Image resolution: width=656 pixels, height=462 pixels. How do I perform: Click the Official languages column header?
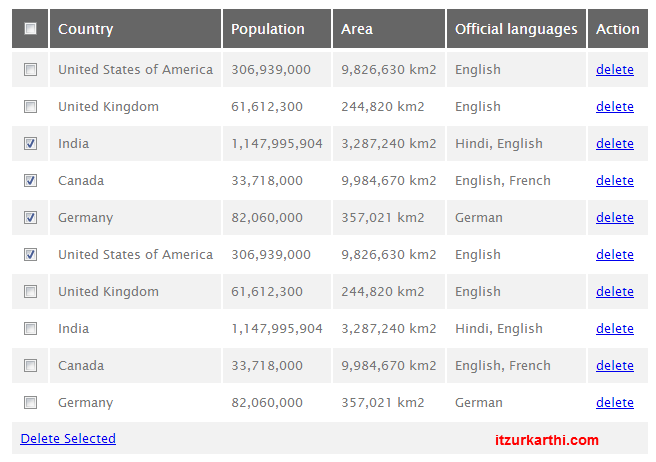(516, 29)
